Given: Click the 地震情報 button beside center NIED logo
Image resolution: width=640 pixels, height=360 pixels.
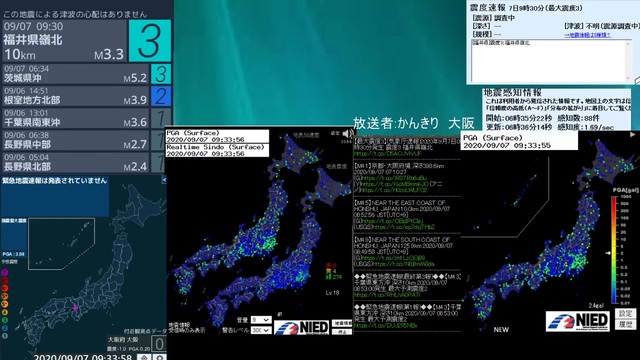Looking at the screenshot, I should [342, 323].
